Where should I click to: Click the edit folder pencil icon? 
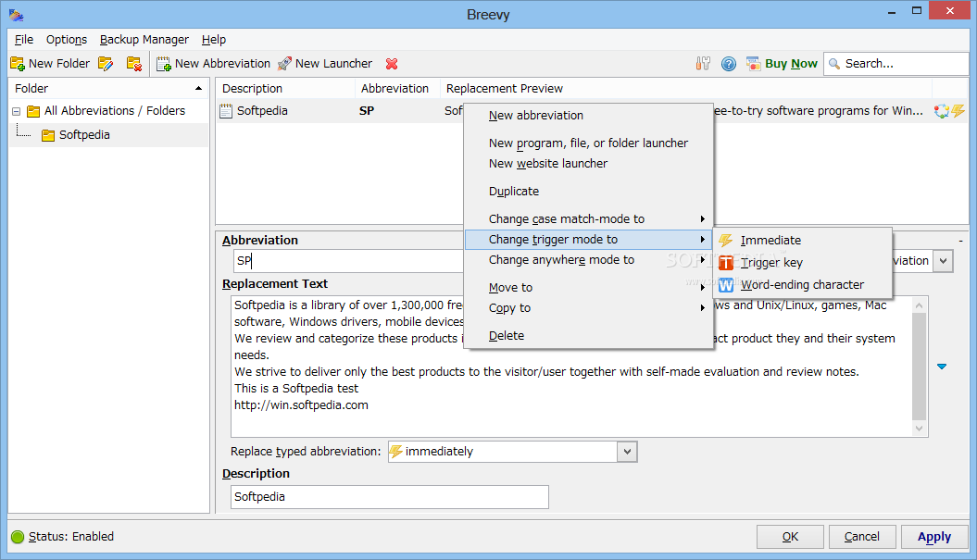click(106, 64)
